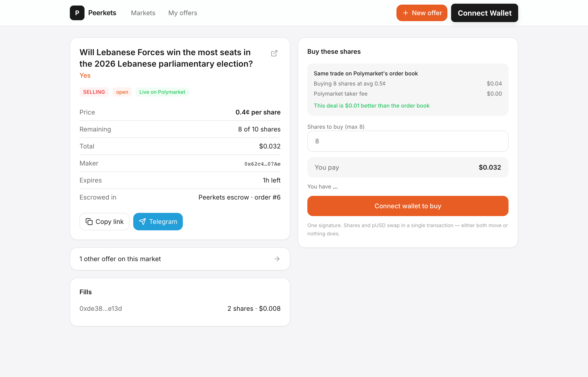Share via the Telegram button

158,222
